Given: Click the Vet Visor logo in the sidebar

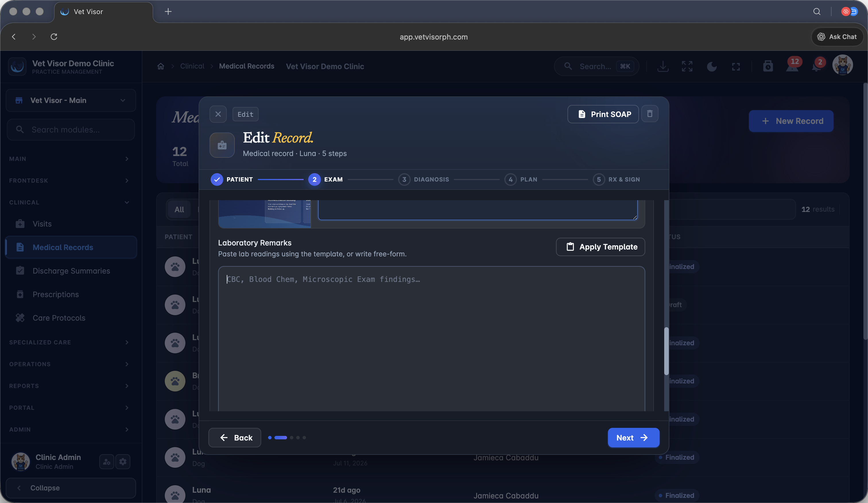Looking at the screenshot, I should point(17,67).
